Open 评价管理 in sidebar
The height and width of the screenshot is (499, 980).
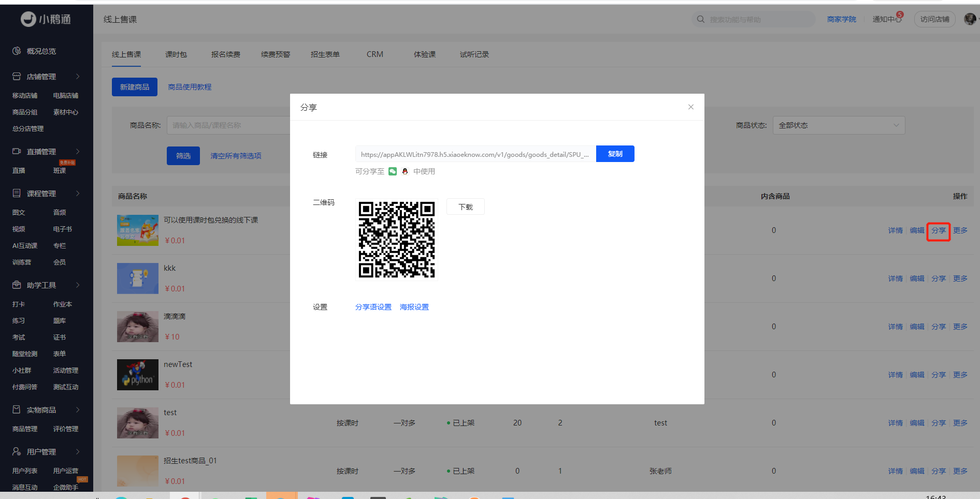[66, 429]
